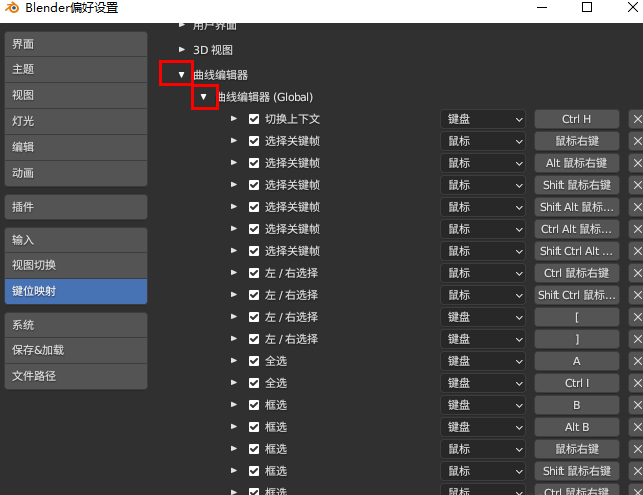Open the 动画 tab
The height and width of the screenshot is (495, 643).
coord(76,173)
